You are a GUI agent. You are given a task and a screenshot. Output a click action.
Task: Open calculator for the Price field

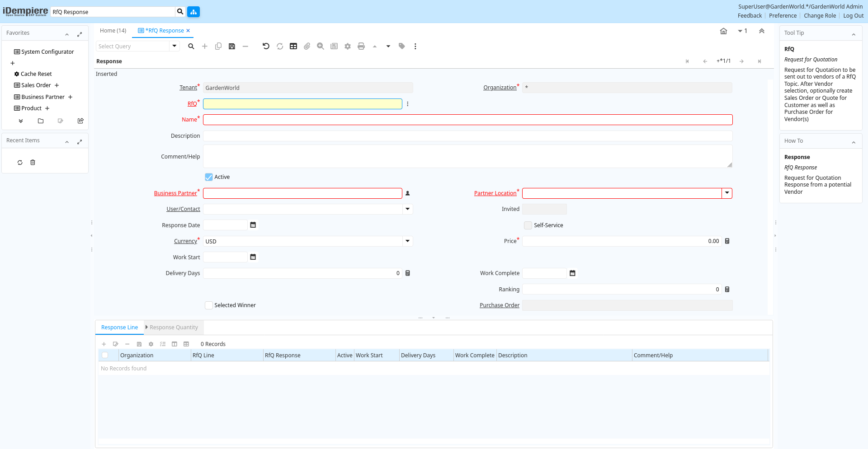[x=727, y=241]
